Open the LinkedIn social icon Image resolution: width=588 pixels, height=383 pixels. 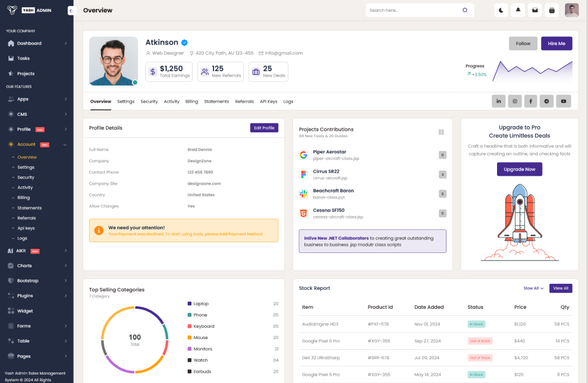pyautogui.click(x=498, y=101)
